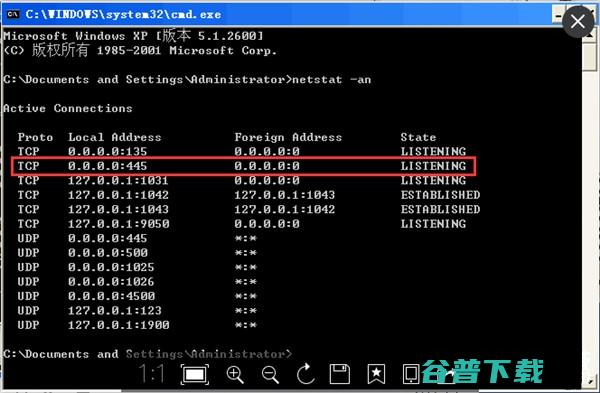The height and width of the screenshot is (393, 600).
Task: Click local address 127.0.0.1:1031
Action: 118,180
